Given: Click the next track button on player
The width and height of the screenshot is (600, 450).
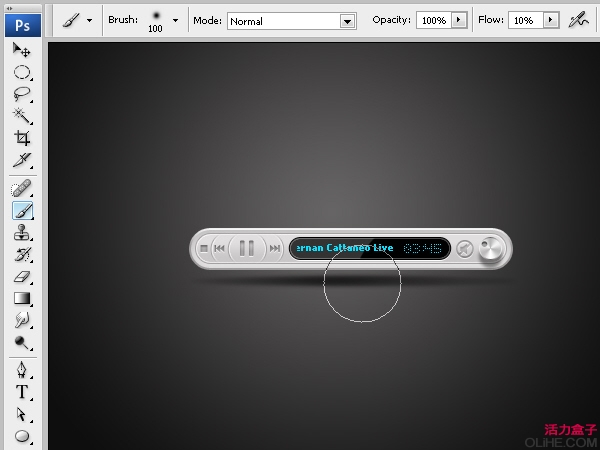Looking at the screenshot, I should (x=275, y=249).
